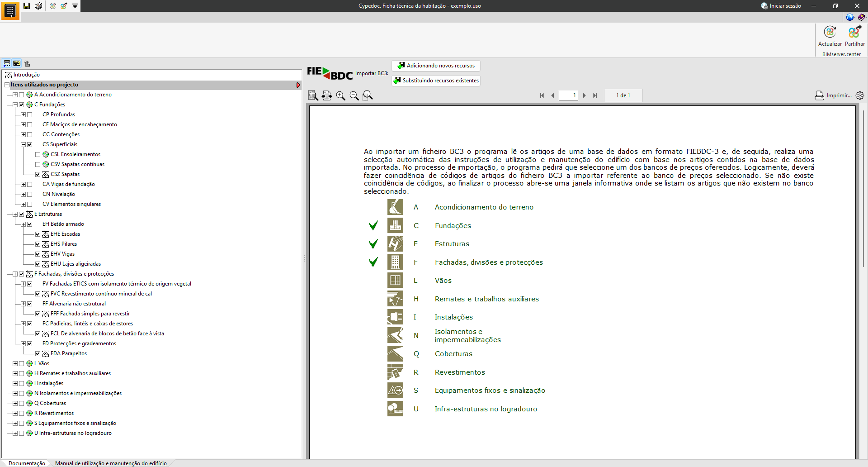Click Substituindo recursos existentes button
The image size is (868, 467).
[x=436, y=81]
